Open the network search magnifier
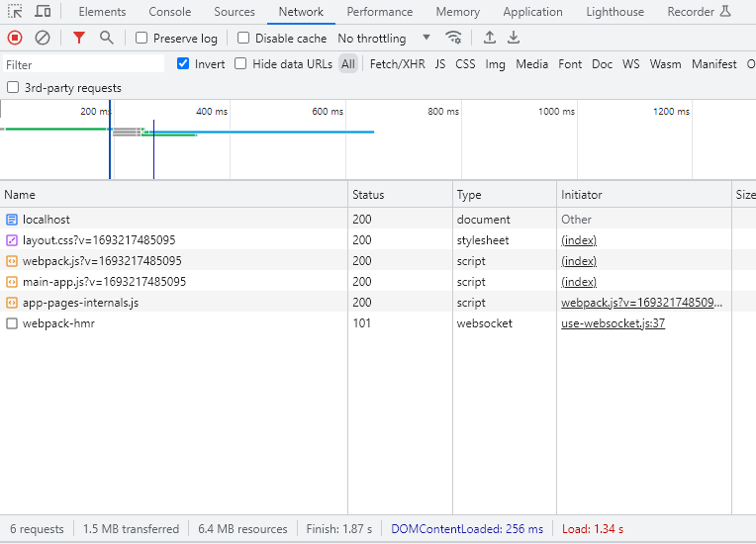This screenshot has height=544, width=756. (x=107, y=38)
